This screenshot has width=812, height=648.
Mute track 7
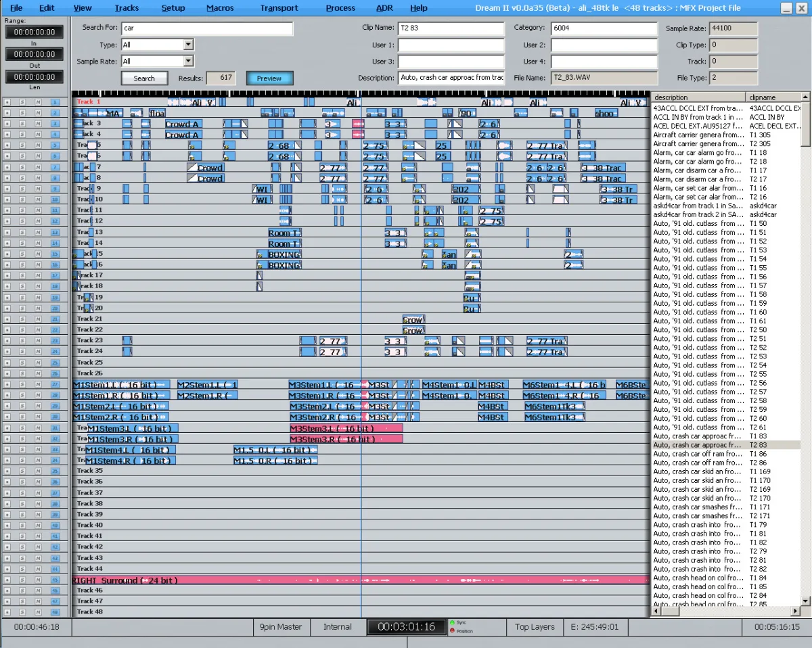[x=39, y=166]
